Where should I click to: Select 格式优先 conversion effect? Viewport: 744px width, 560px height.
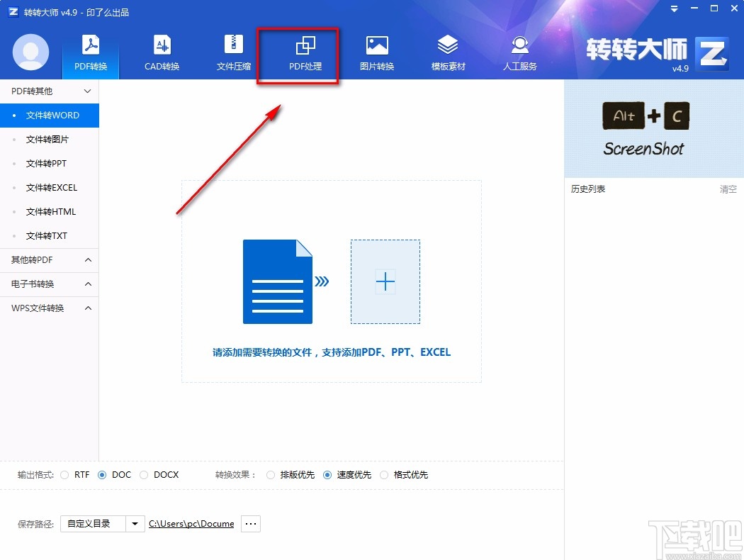tap(384, 475)
